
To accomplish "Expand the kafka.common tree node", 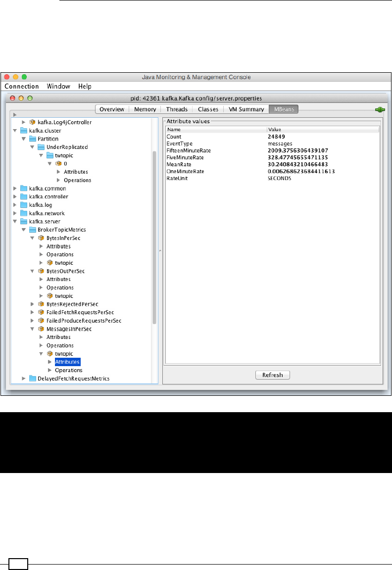I will 15,189.
